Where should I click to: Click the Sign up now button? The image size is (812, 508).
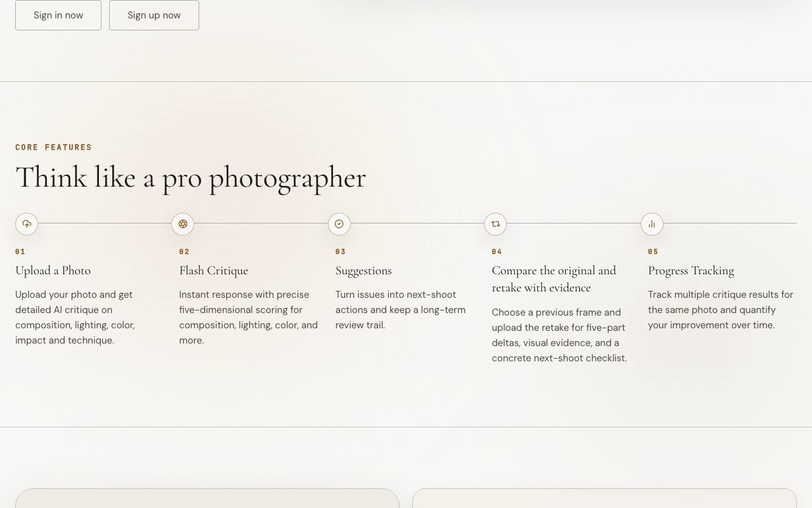(154, 15)
